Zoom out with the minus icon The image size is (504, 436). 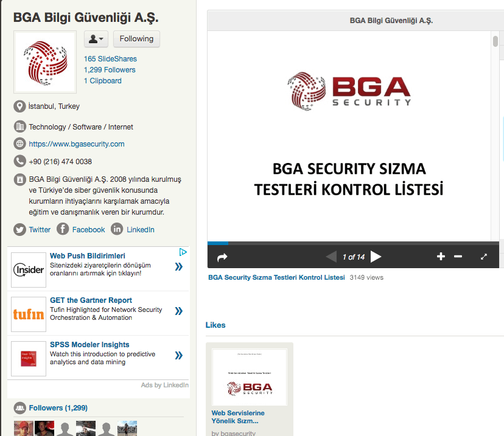[x=458, y=256]
